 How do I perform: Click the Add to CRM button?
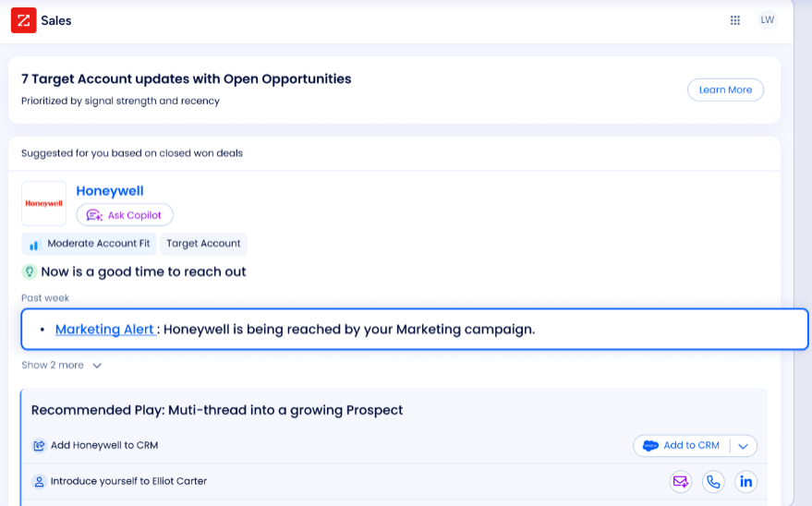tap(682, 445)
